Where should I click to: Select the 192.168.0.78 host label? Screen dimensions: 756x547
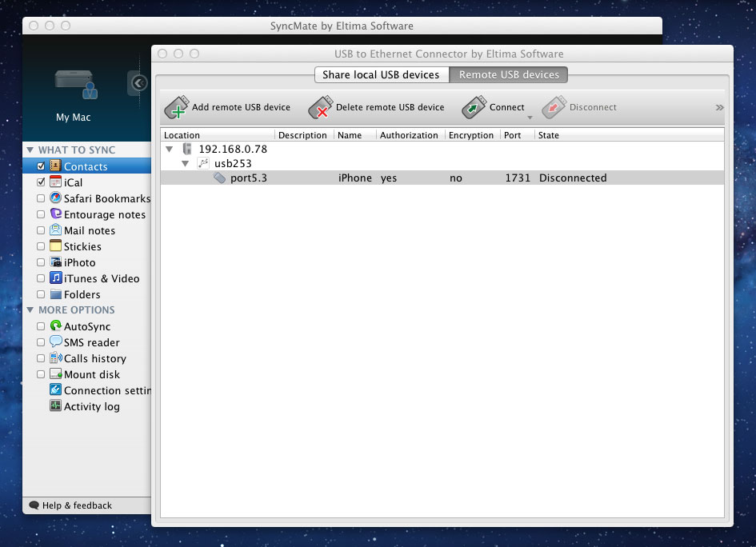click(233, 149)
